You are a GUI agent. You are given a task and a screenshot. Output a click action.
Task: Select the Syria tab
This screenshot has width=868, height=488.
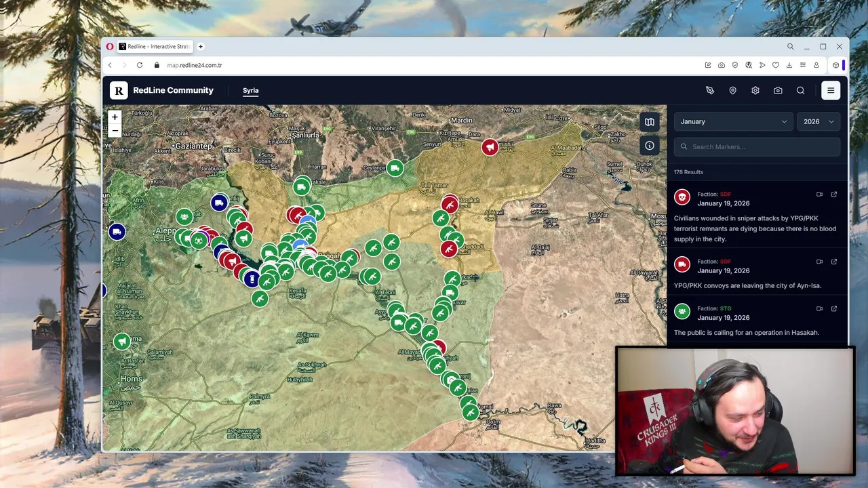click(251, 90)
